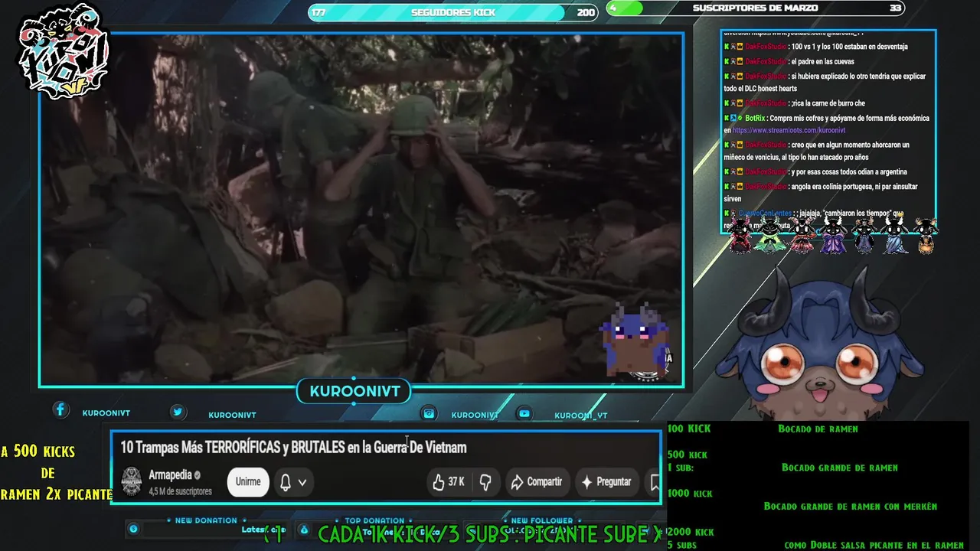Click the purple-dressed chat sprite character

pyautogui.click(x=833, y=235)
